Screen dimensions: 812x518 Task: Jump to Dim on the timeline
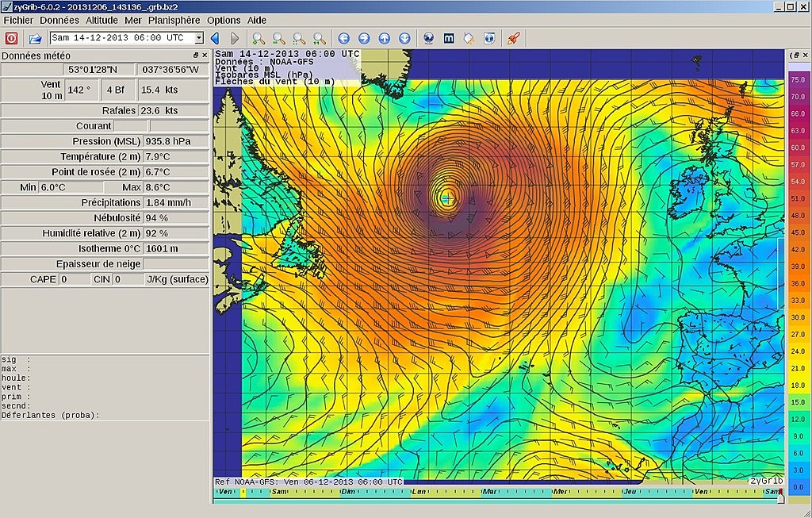click(348, 492)
